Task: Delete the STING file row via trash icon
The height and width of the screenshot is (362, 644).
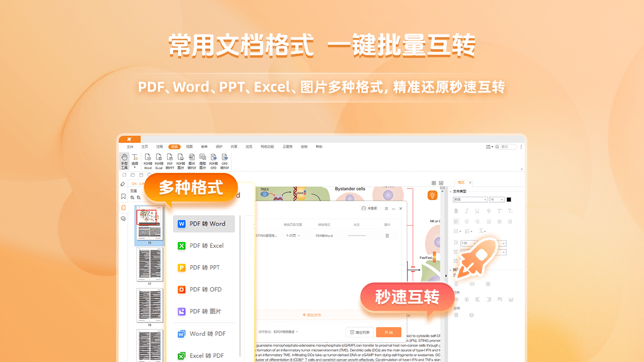Action: (387, 235)
